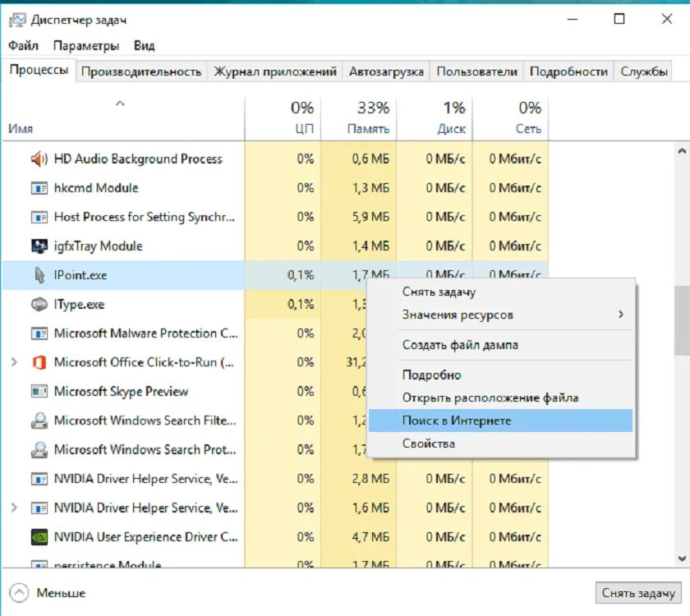Switch to the Службы tab
This screenshot has height=616, width=690.
(x=644, y=71)
